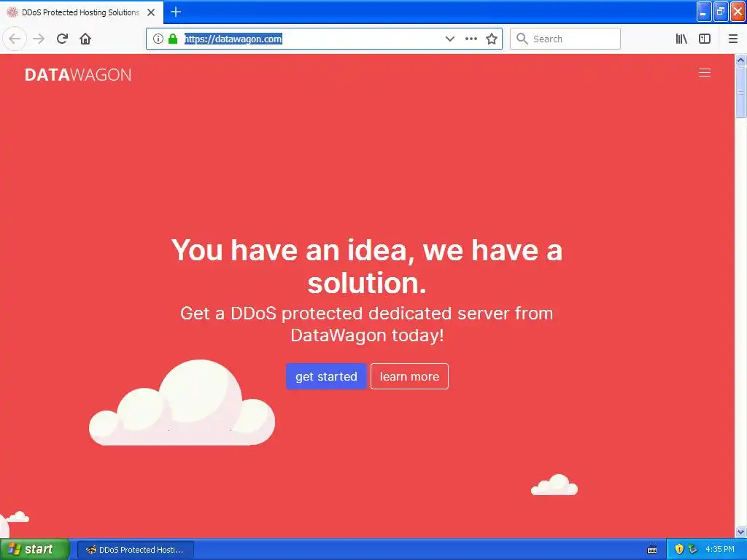Click the site favicon on the tab
Viewport: 747px width, 560px height.
(12, 12)
